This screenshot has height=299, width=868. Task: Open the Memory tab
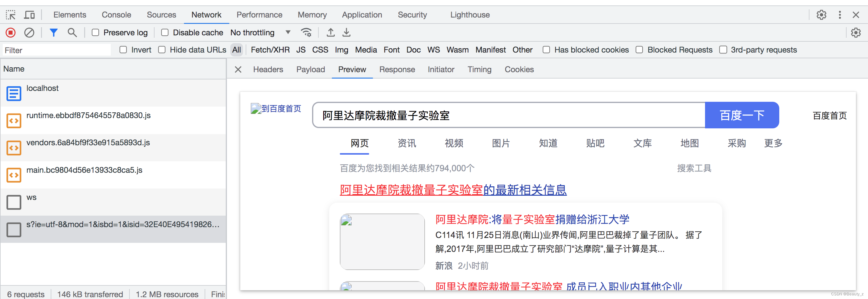tap(312, 15)
